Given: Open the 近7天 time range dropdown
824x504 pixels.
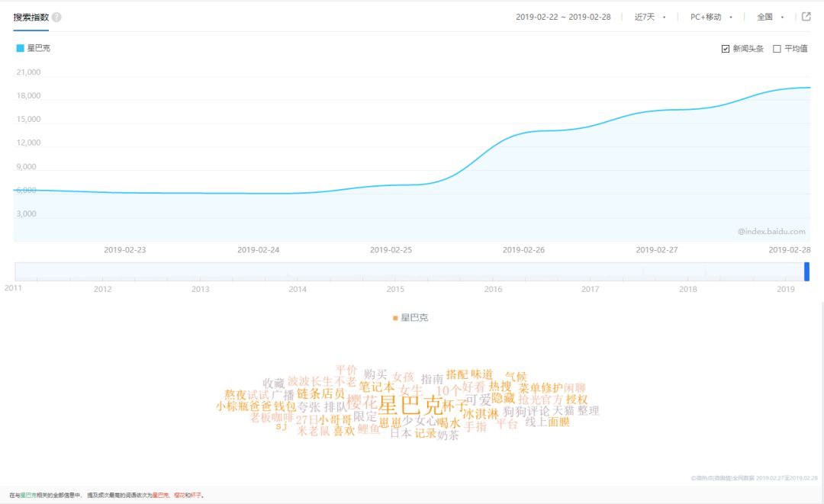Looking at the screenshot, I should click(649, 17).
